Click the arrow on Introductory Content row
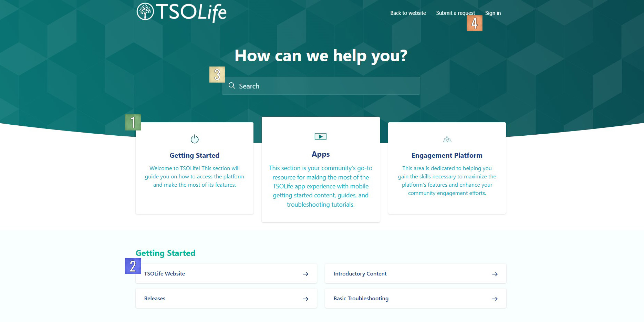The height and width of the screenshot is (322, 644). 495,274
